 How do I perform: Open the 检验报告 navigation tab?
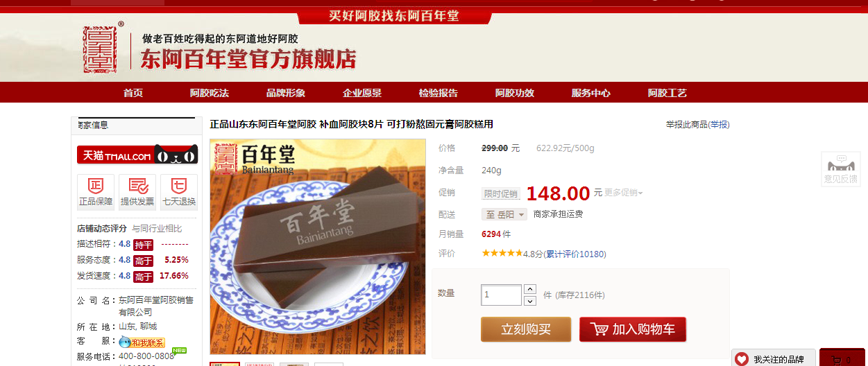pyautogui.click(x=439, y=93)
